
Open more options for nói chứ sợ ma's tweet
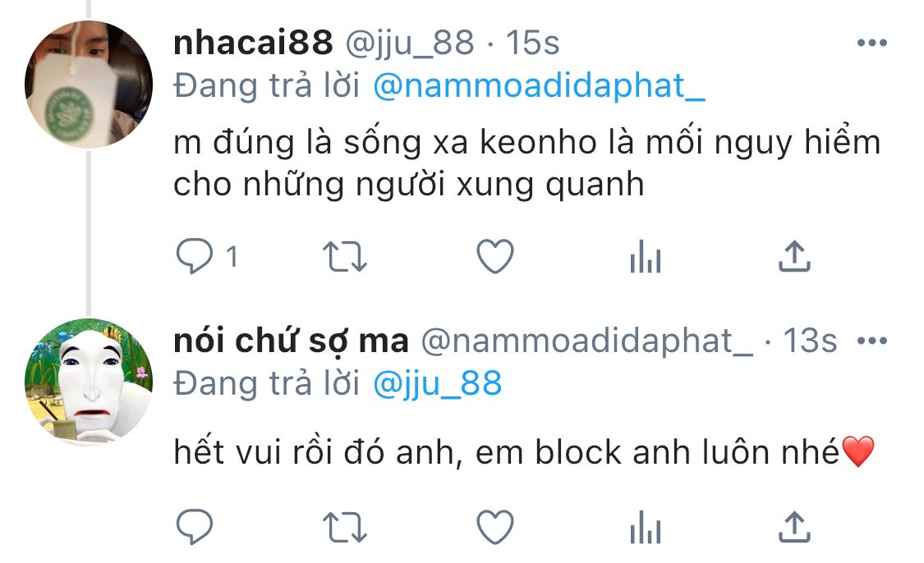[x=872, y=341]
